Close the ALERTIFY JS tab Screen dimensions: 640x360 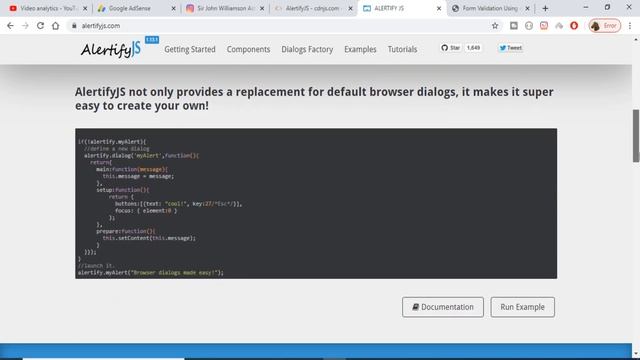[x=439, y=8]
